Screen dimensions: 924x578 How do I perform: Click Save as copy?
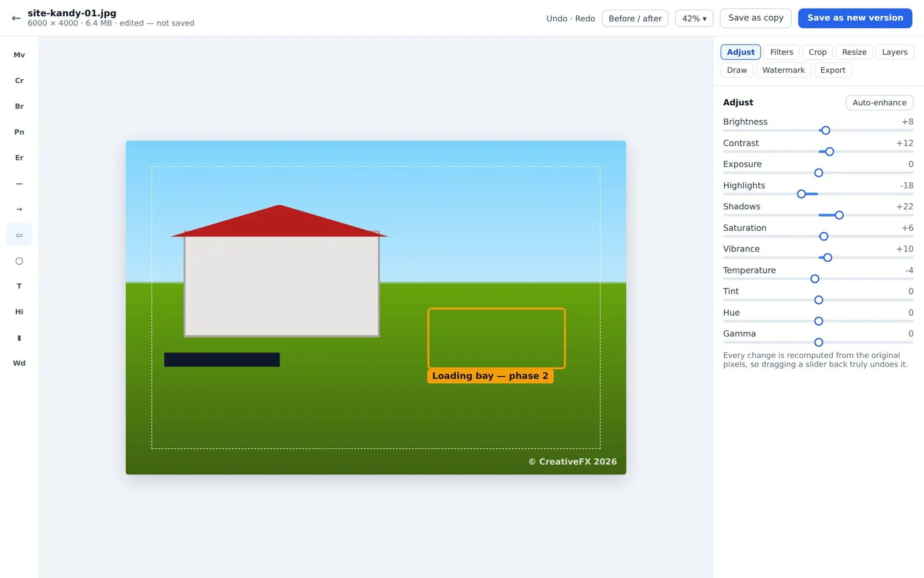tap(755, 18)
